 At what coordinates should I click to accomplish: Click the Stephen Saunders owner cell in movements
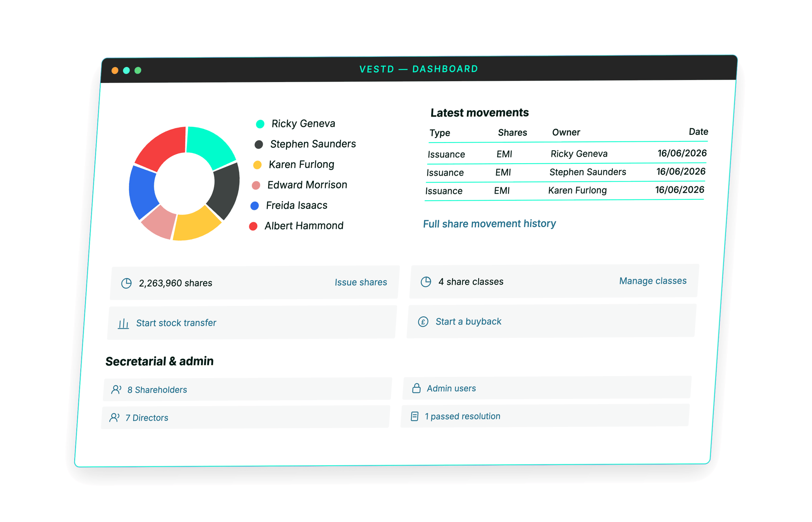click(587, 172)
